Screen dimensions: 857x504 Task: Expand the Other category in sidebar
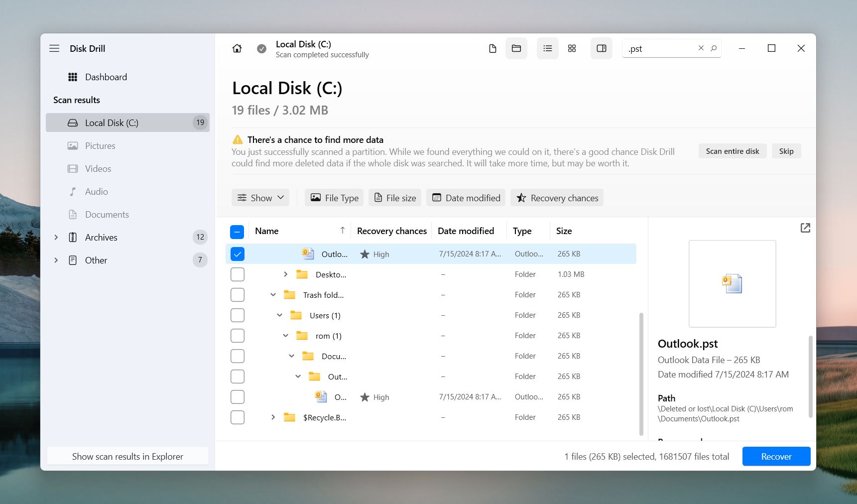[56, 260]
